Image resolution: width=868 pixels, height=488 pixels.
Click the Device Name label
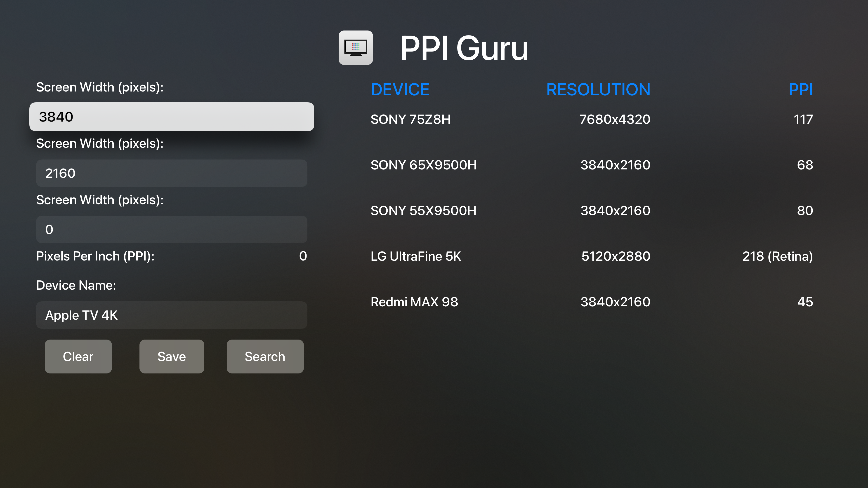pos(76,285)
